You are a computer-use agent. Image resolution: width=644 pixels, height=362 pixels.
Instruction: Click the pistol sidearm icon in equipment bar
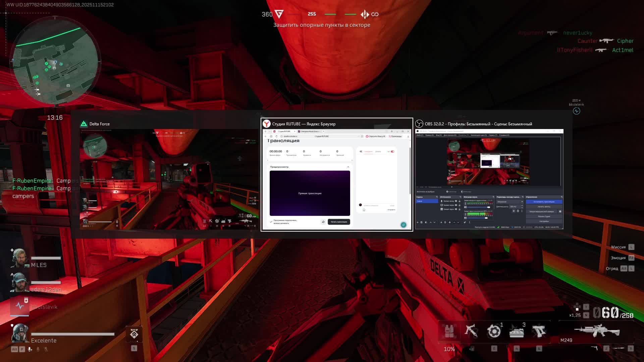coord(539,331)
